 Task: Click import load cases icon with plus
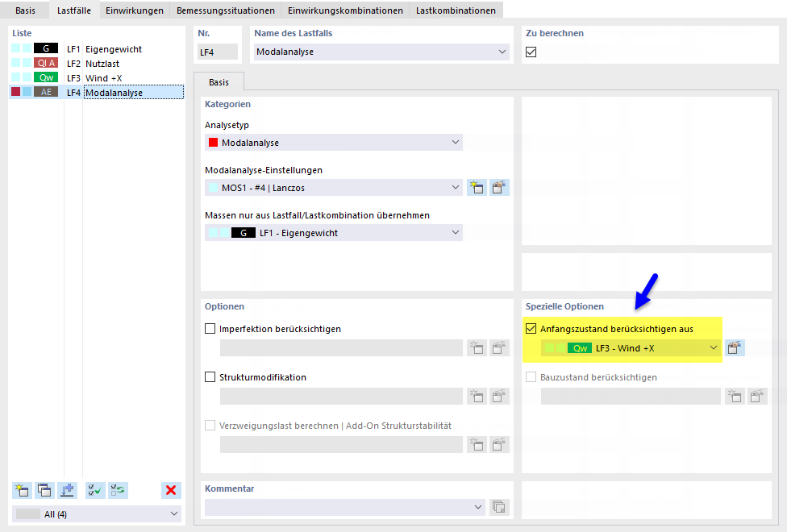67,490
